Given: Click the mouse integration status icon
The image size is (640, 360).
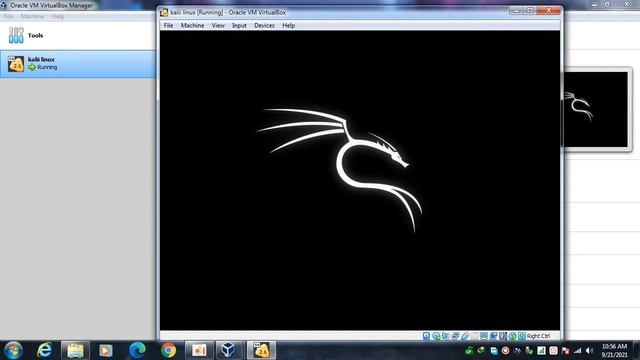Looking at the screenshot, I should click(x=512, y=336).
